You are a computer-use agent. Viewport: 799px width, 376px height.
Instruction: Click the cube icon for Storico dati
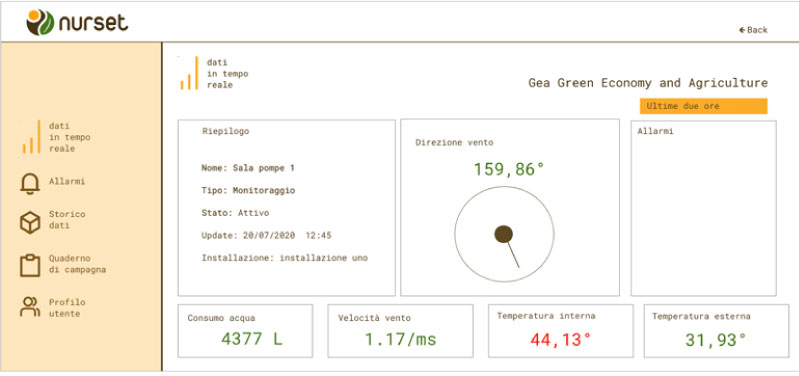tap(30, 223)
